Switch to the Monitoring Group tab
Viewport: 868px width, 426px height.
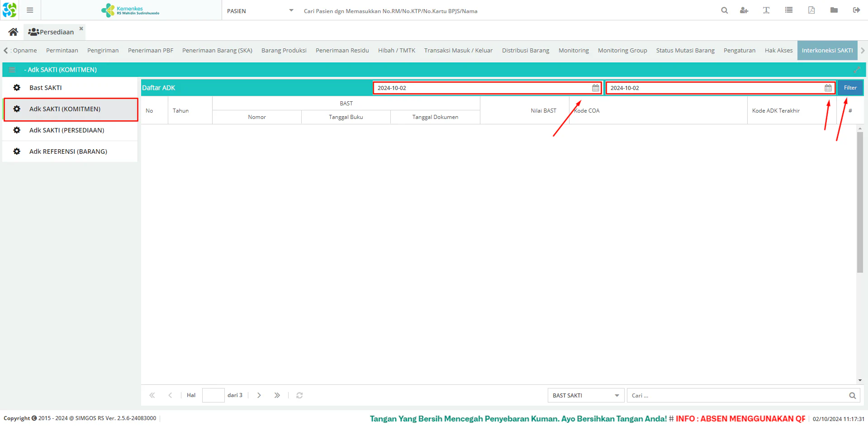(622, 50)
